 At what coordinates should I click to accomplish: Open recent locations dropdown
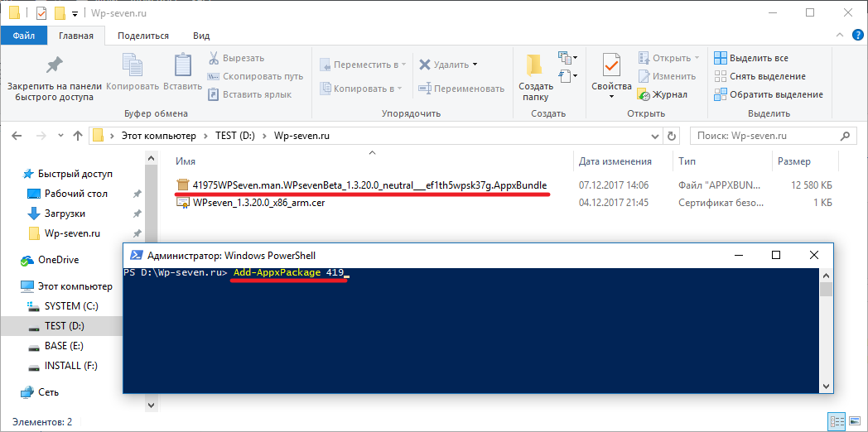[60, 136]
